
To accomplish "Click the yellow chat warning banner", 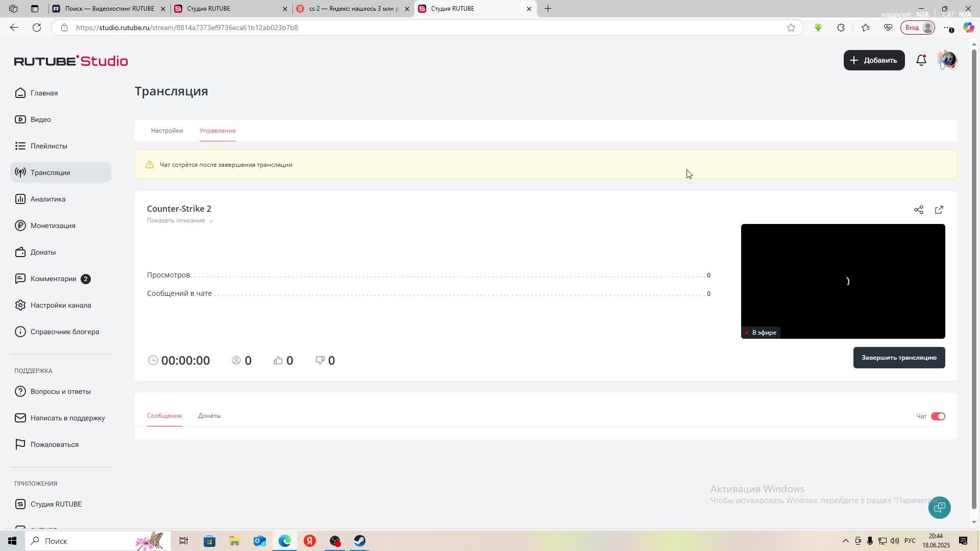I will [546, 164].
